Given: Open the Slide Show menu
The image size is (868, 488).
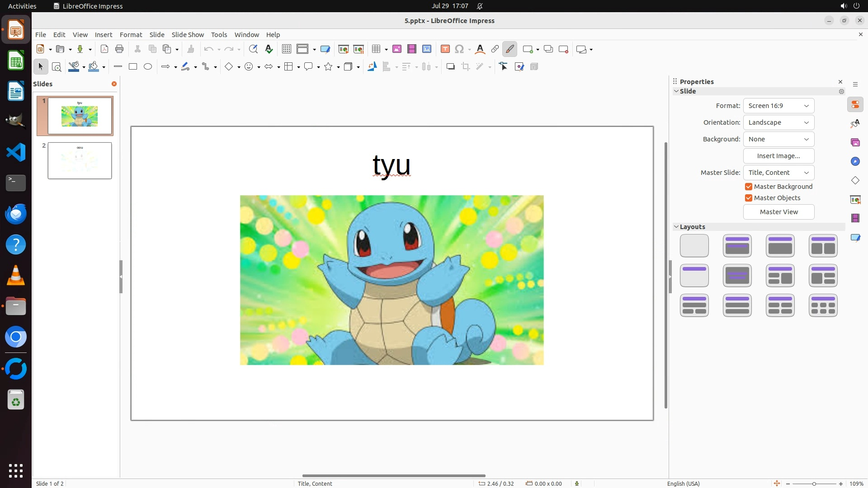Looking at the screenshot, I should coord(188,35).
